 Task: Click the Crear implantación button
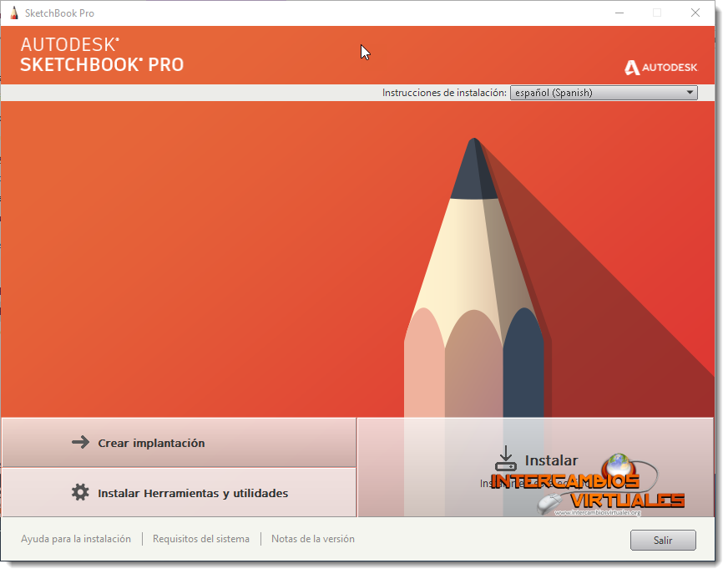[179, 443]
